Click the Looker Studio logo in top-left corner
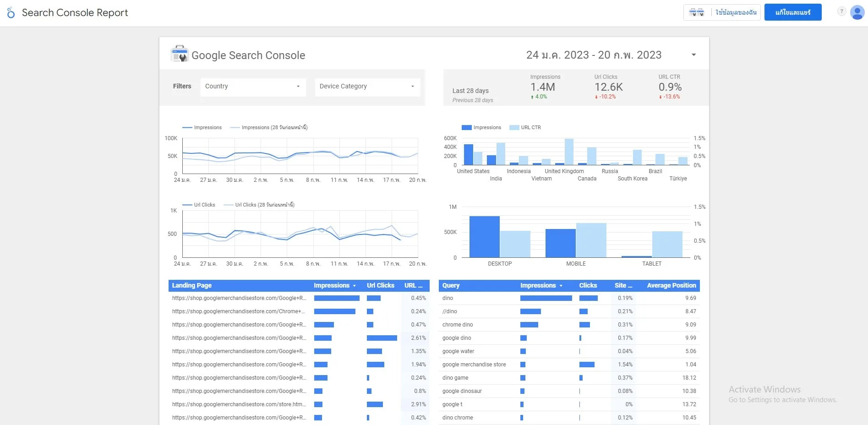The width and height of the screenshot is (868, 425). click(10, 12)
